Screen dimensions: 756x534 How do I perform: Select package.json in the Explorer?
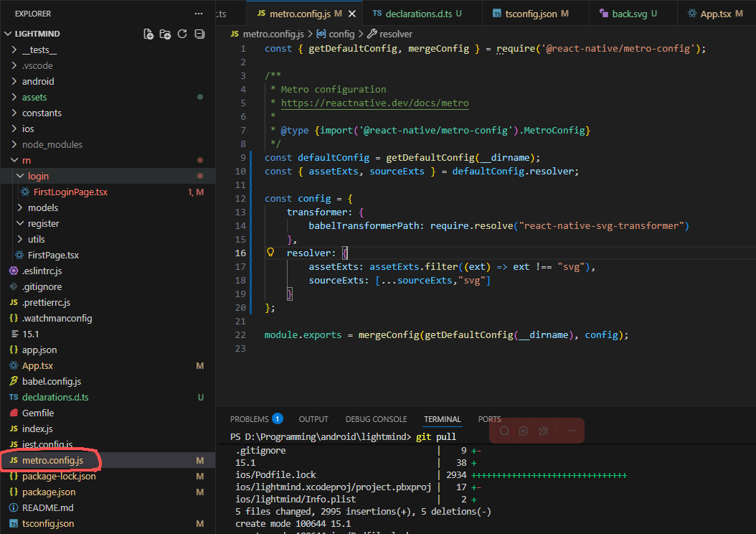click(49, 492)
